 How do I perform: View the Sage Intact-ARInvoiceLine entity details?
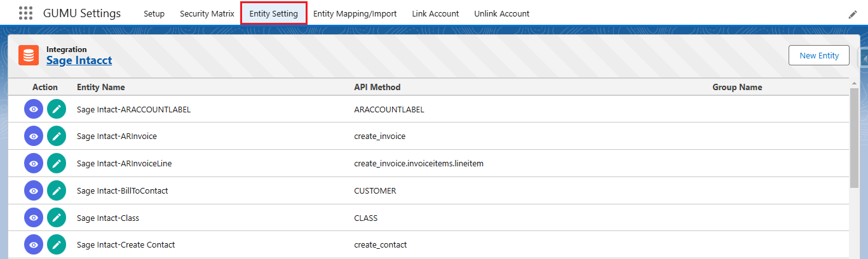34,163
